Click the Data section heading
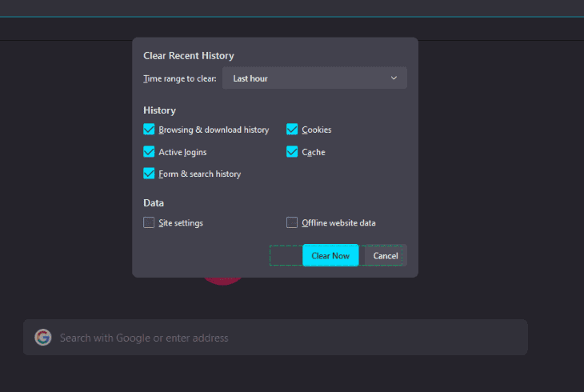The image size is (584, 392). pyautogui.click(x=154, y=203)
